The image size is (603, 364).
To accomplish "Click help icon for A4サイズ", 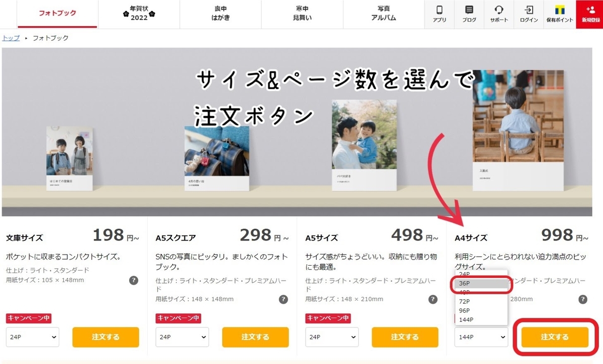I will [583, 299].
